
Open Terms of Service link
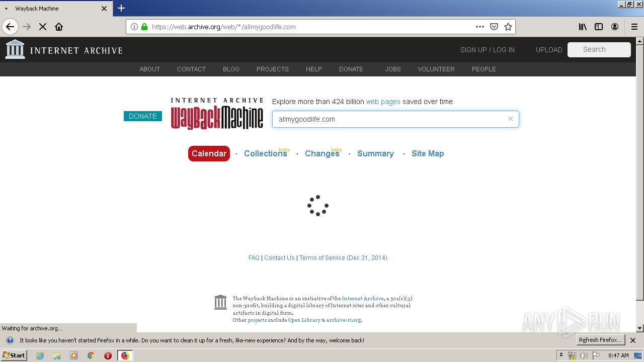(x=343, y=258)
